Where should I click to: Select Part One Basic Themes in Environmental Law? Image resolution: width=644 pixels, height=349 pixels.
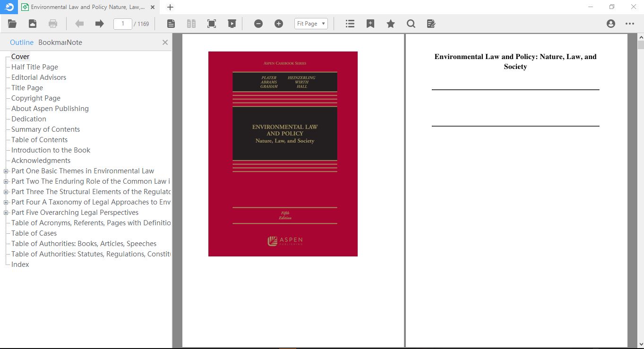tap(83, 171)
